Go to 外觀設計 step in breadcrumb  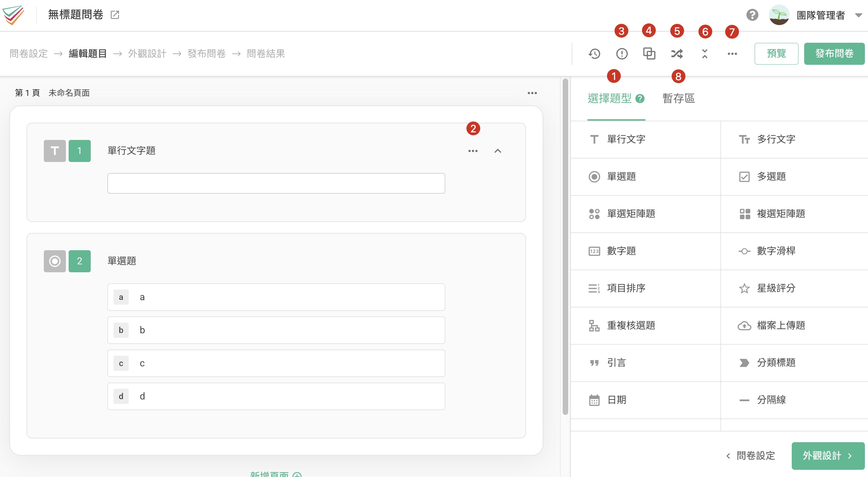click(x=147, y=54)
